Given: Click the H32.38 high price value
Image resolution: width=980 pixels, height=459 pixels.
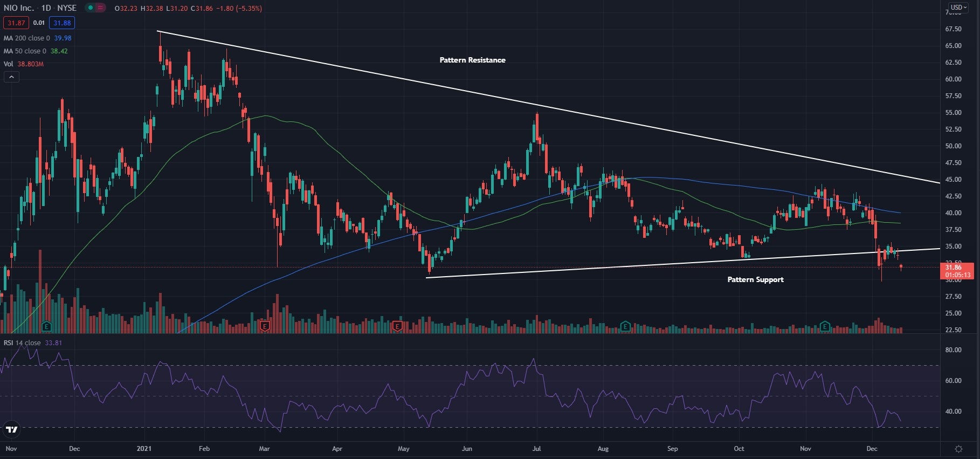Looking at the screenshot, I should point(151,9).
